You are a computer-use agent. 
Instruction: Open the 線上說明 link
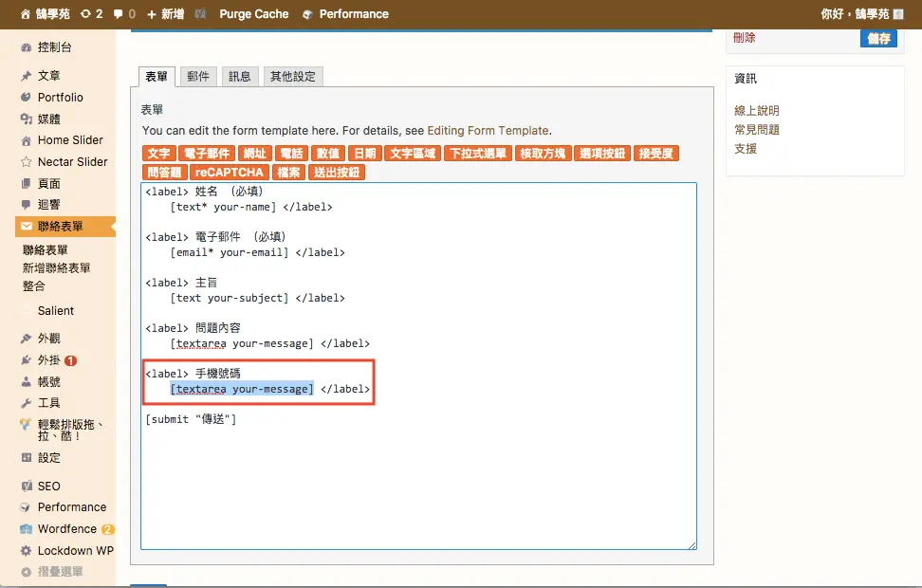tap(757, 111)
